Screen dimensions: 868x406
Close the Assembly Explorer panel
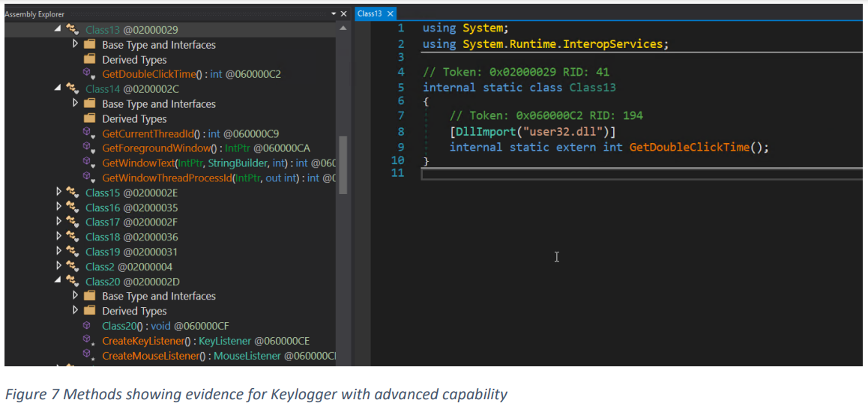344,13
